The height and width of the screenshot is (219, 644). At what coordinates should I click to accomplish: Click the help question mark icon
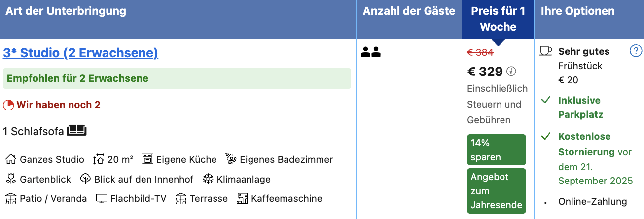636,51
